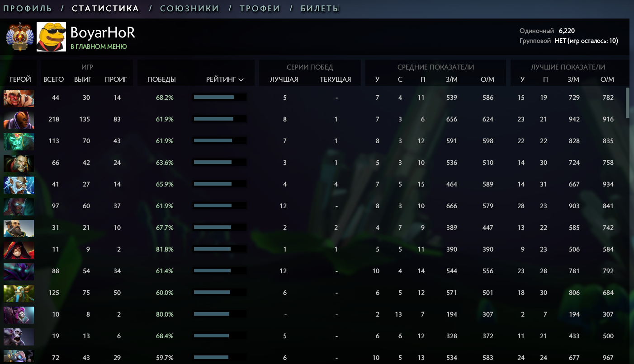Click the Riki hero icon with 19 games
This screenshot has height=364, width=634.
tap(19, 336)
